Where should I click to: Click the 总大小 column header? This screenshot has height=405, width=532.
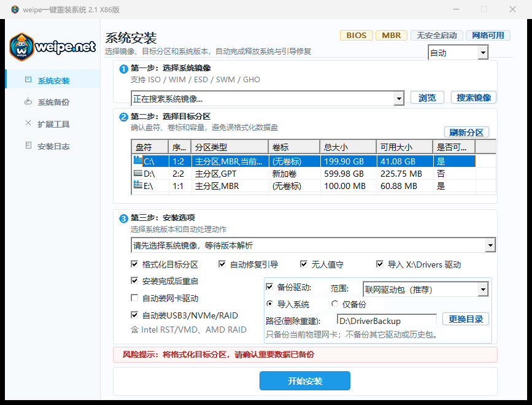348,147
